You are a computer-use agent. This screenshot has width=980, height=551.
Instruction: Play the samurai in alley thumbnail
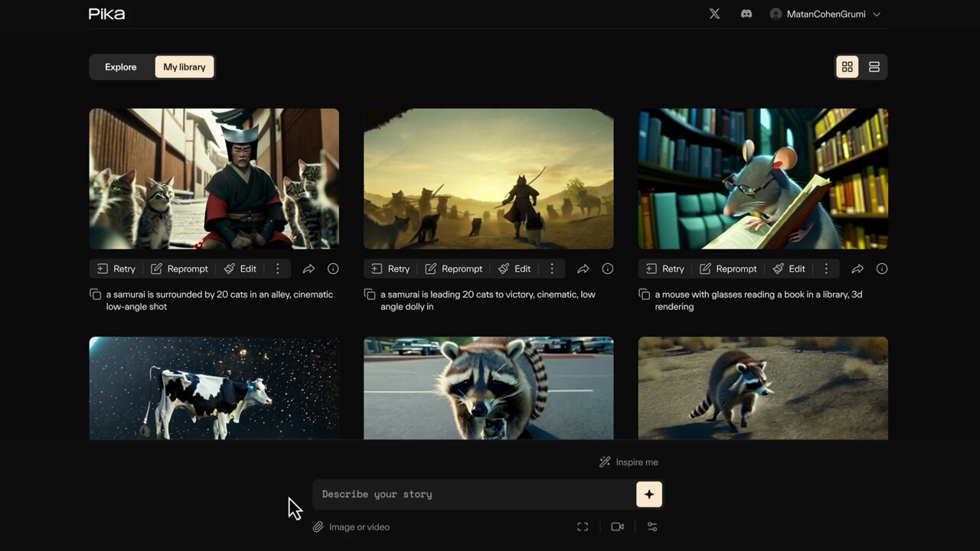pos(214,178)
